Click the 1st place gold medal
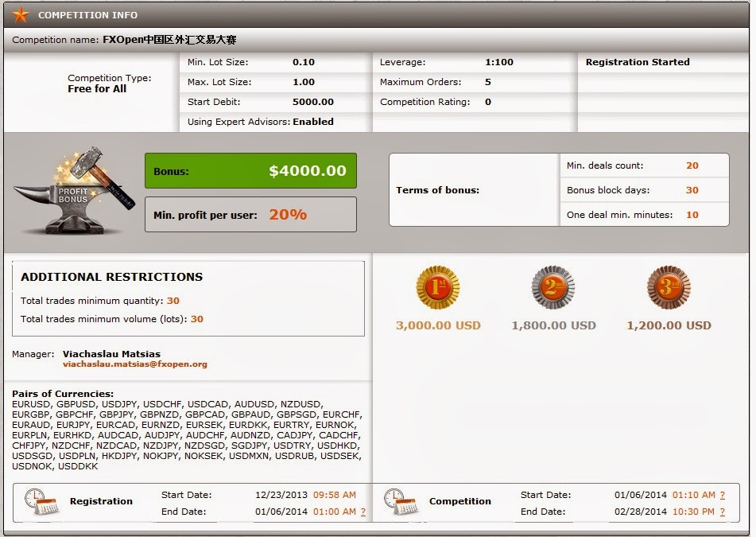756x537 pixels. 438,287
